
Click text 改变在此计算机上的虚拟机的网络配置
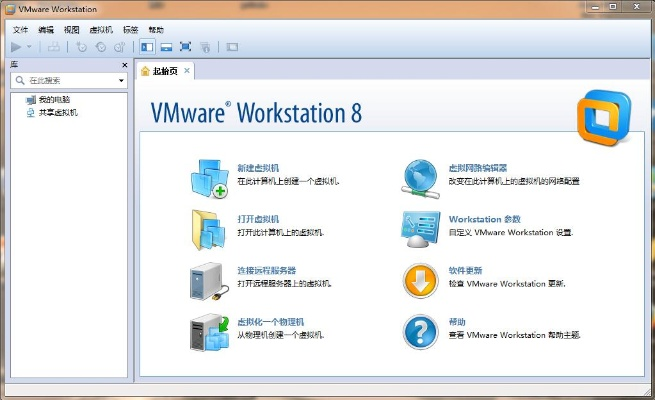tap(514, 181)
